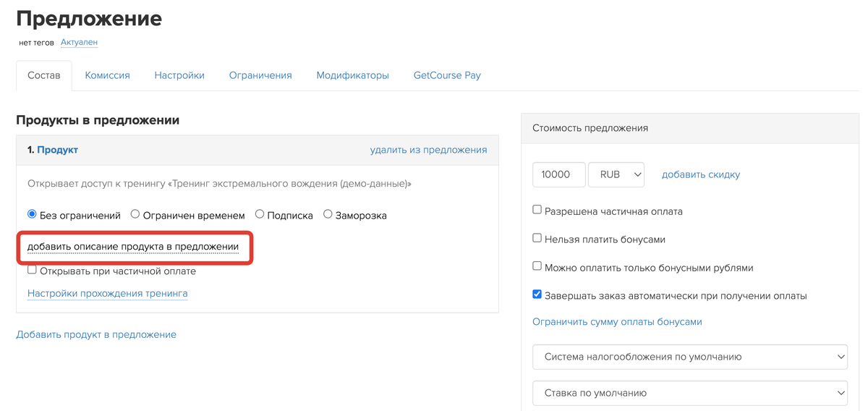Click удалить из предложения link
The image size is (868, 411).
point(428,150)
